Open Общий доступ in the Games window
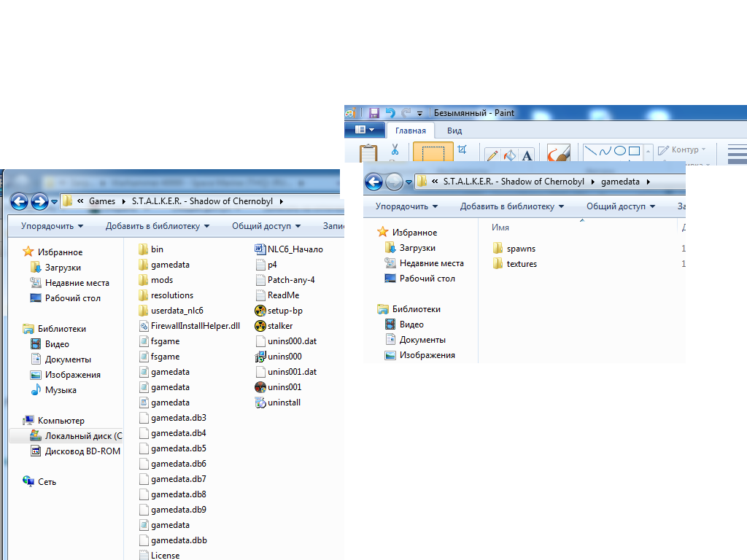Image resolution: width=747 pixels, height=560 pixels. pos(266,226)
